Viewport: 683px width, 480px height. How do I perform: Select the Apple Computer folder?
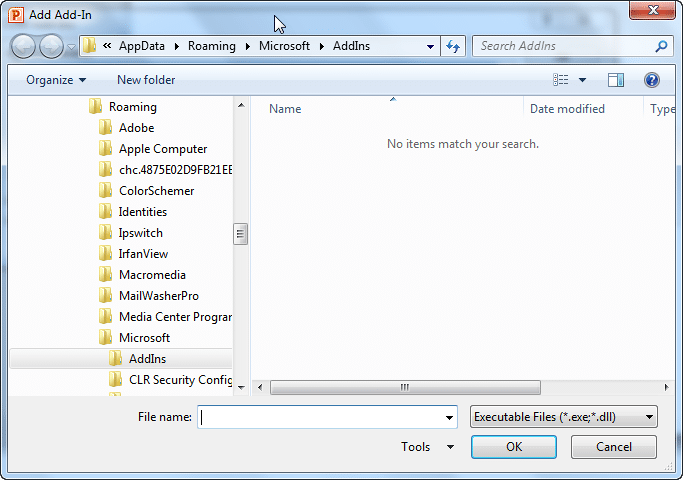(x=163, y=149)
